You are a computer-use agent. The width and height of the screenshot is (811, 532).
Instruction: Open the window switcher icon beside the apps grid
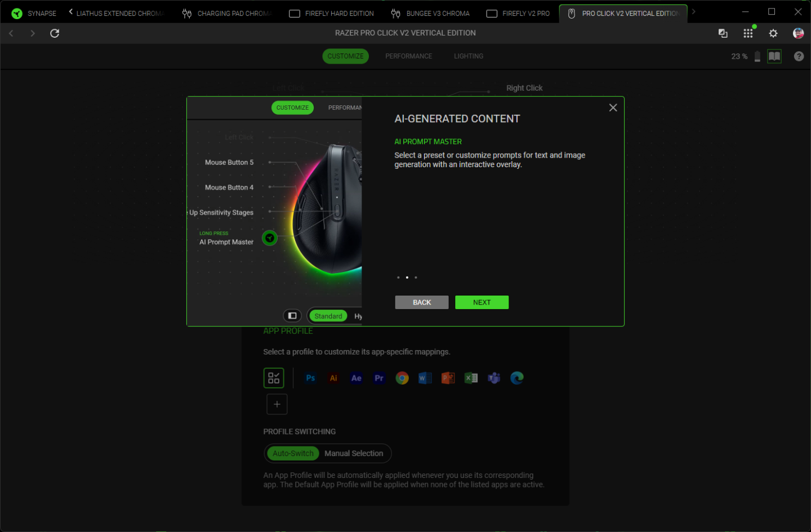pos(723,33)
